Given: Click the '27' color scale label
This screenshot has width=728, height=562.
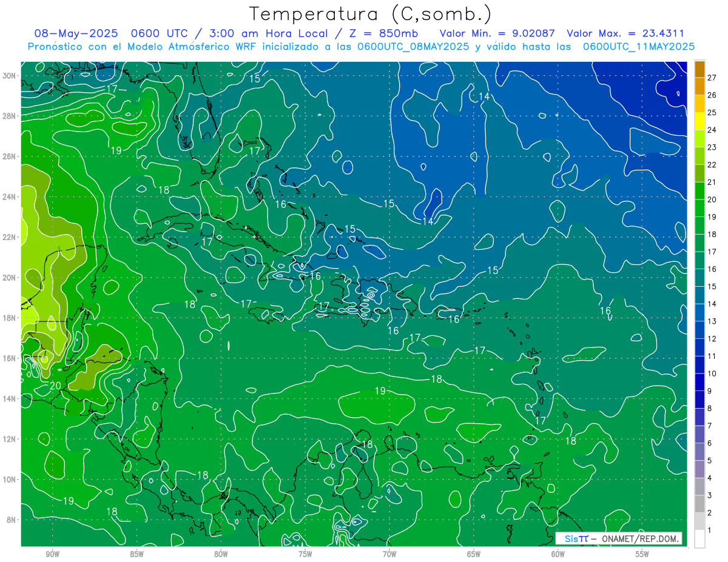Looking at the screenshot, I should tap(712, 77).
